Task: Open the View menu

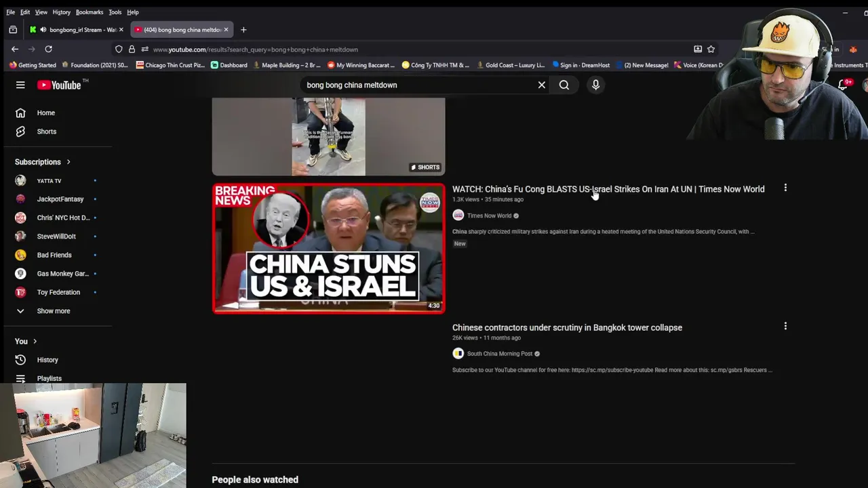Action: (x=41, y=12)
